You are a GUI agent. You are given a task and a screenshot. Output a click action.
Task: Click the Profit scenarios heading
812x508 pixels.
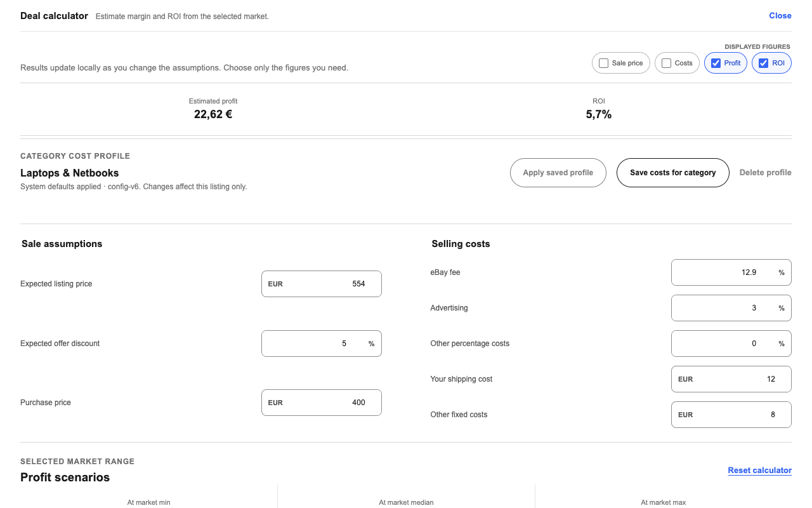pyautogui.click(x=65, y=478)
